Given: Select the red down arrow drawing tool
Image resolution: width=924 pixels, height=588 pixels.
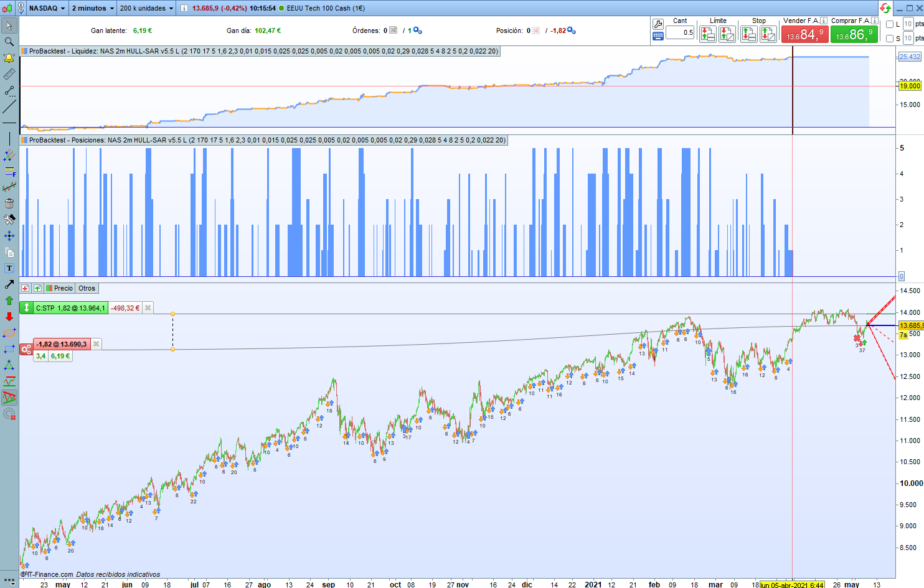Looking at the screenshot, I should 9,317.
